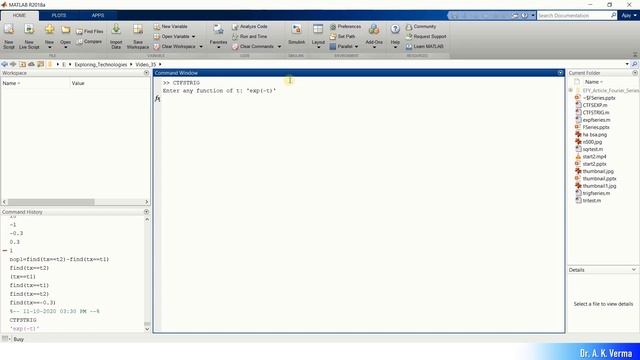The image size is (640, 360).
Task: Click Learn MATLAB
Action: [425, 47]
